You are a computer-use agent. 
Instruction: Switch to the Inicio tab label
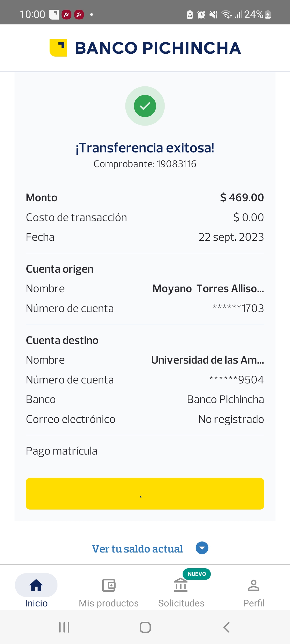coord(36,603)
